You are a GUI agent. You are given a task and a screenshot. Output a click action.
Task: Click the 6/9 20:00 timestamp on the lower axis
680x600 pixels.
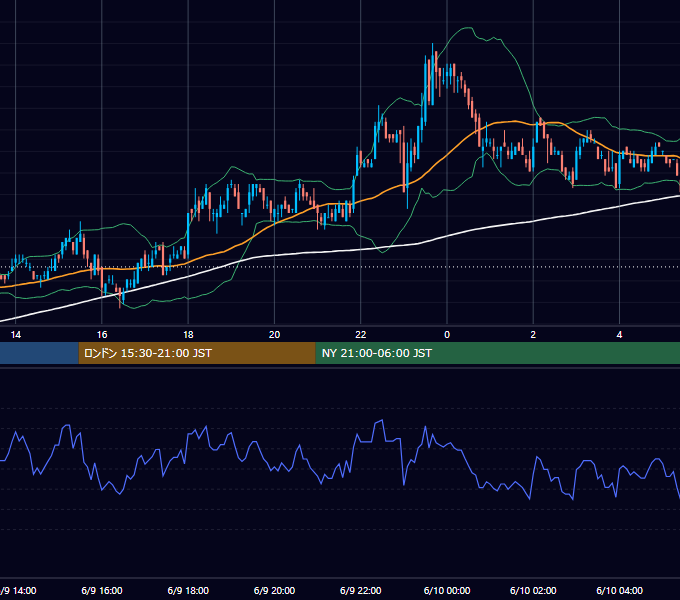(x=275, y=590)
